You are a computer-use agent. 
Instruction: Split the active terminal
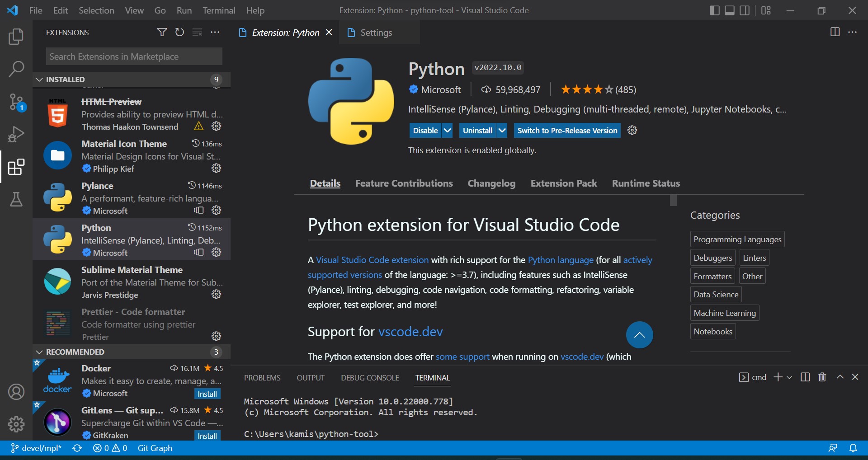805,377
